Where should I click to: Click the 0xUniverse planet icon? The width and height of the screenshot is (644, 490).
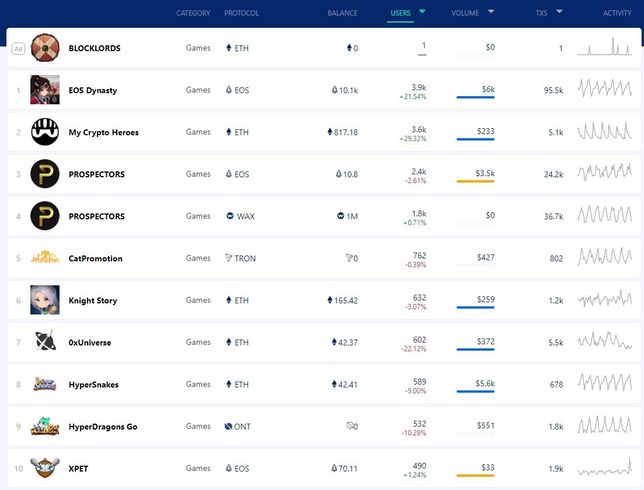45,342
